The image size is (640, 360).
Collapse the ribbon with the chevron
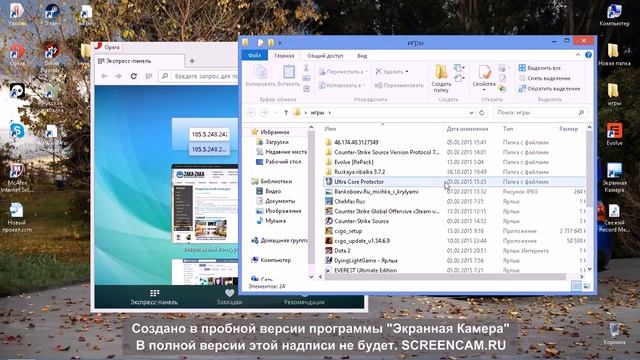(578, 55)
